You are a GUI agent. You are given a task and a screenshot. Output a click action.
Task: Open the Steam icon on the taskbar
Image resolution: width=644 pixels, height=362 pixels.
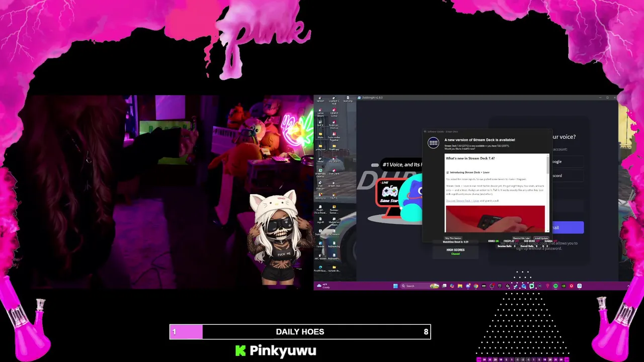(515, 286)
